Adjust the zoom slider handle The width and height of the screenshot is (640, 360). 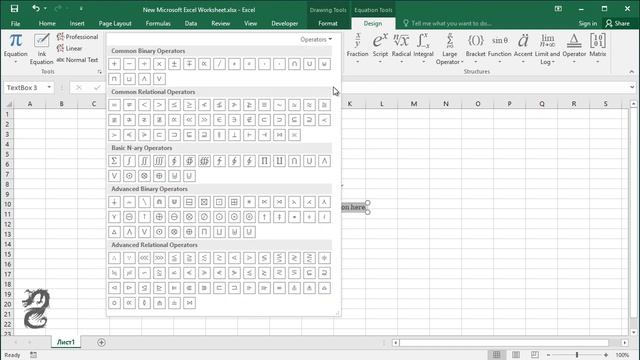click(577, 355)
